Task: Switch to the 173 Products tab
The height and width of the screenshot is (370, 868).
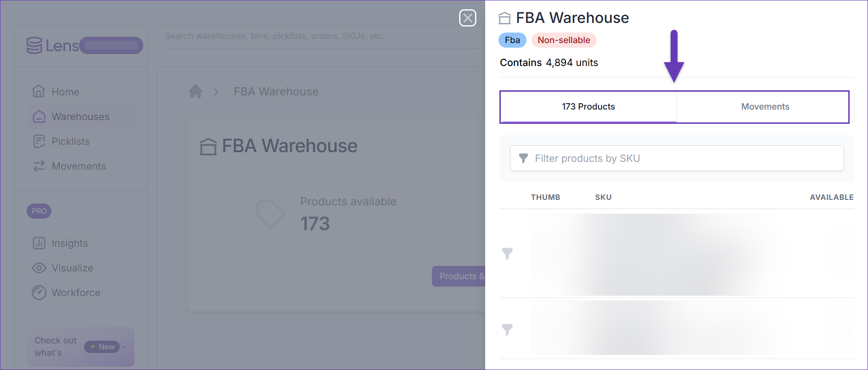Action: click(588, 107)
